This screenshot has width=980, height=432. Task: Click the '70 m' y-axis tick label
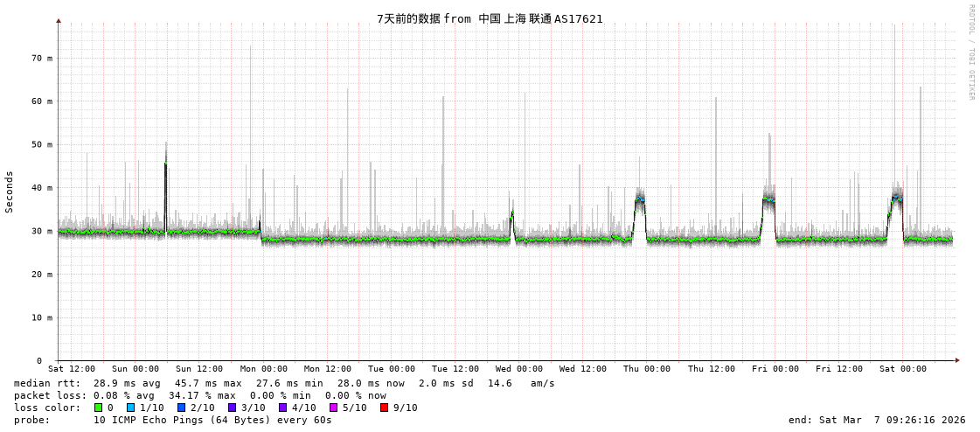click(x=42, y=59)
